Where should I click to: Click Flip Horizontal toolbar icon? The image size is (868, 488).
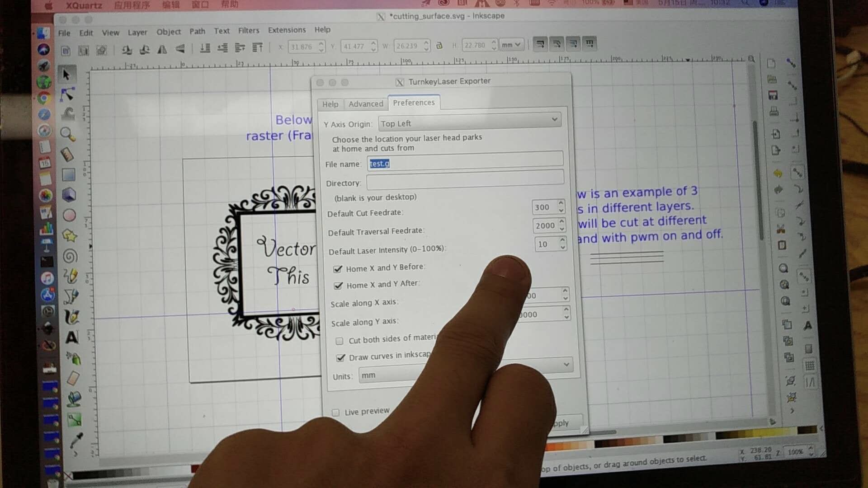[x=162, y=49]
